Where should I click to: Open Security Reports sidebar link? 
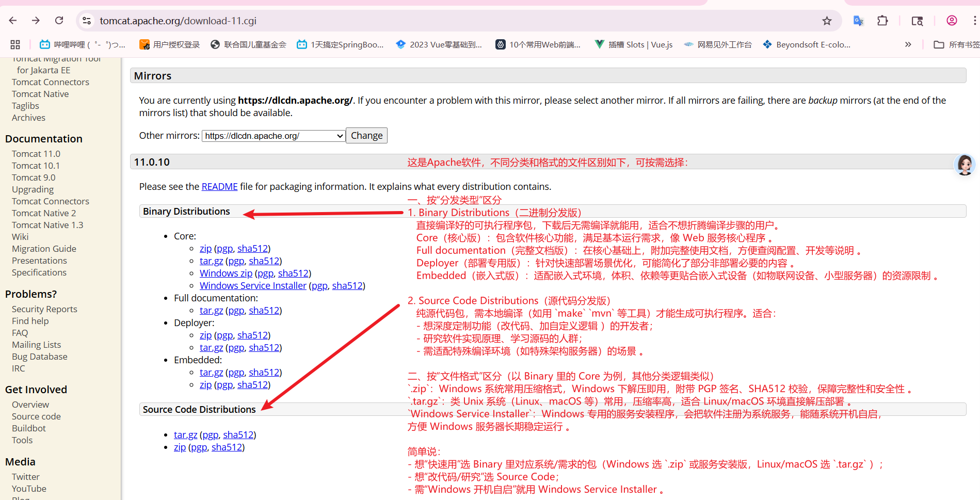click(x=44, y=309)
